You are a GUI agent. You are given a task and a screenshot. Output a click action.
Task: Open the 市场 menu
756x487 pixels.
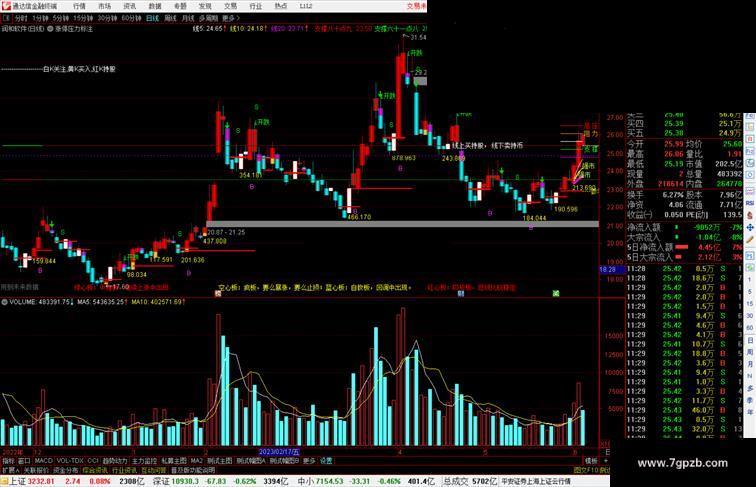tap(104, 6)
